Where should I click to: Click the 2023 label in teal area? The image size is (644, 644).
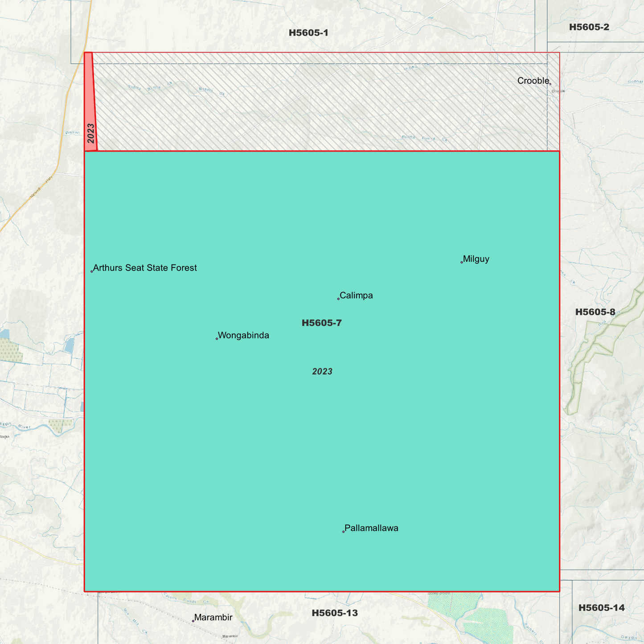322,372
